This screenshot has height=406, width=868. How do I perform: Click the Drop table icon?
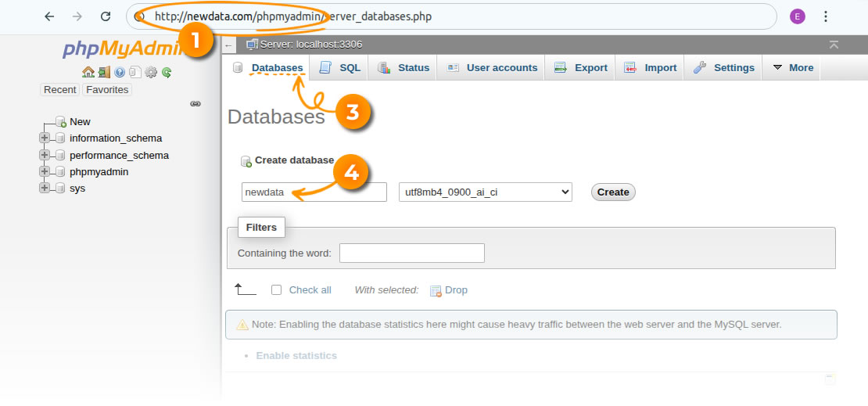click(x=436, y=290)
